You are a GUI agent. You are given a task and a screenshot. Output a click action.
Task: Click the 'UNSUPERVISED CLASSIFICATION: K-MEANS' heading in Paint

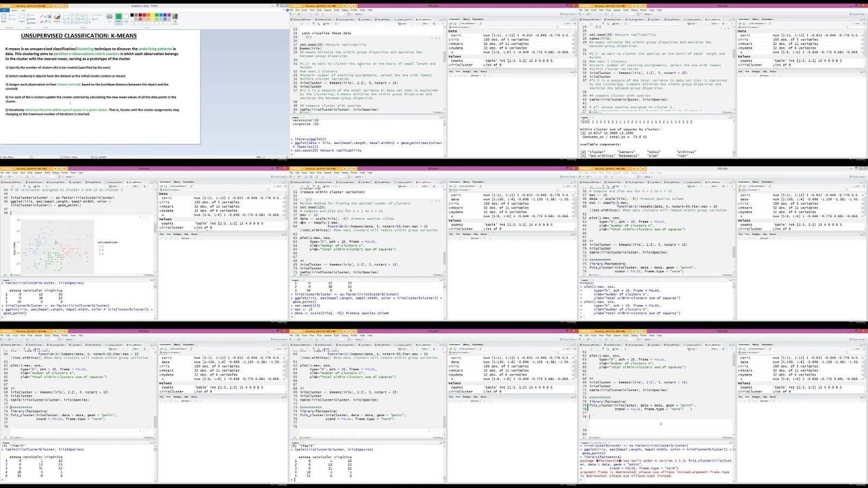click(79, 36)
